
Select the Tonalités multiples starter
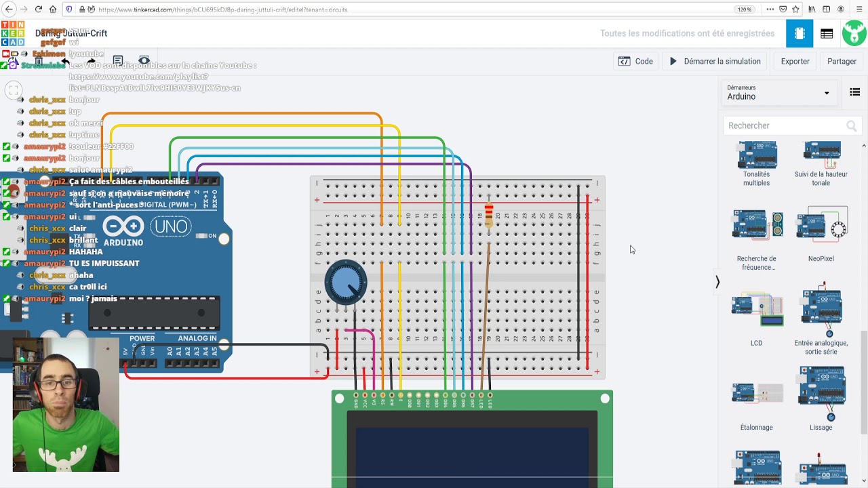757,164
